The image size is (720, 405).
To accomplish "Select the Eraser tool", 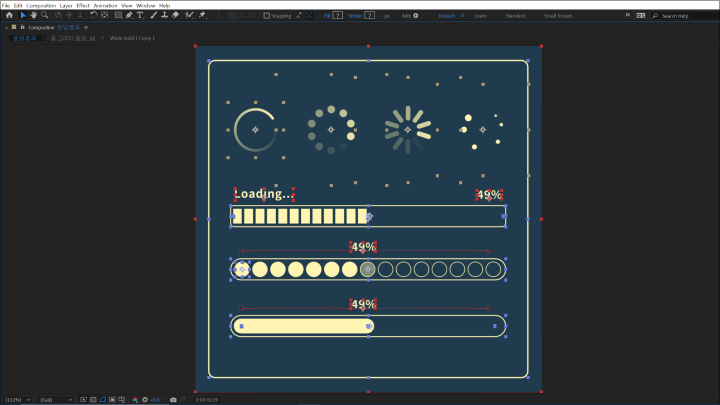I will [x=175, y=15].
